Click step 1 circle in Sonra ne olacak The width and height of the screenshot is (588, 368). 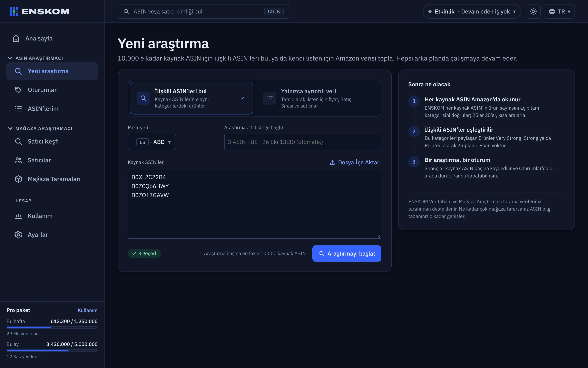point(414,101)
